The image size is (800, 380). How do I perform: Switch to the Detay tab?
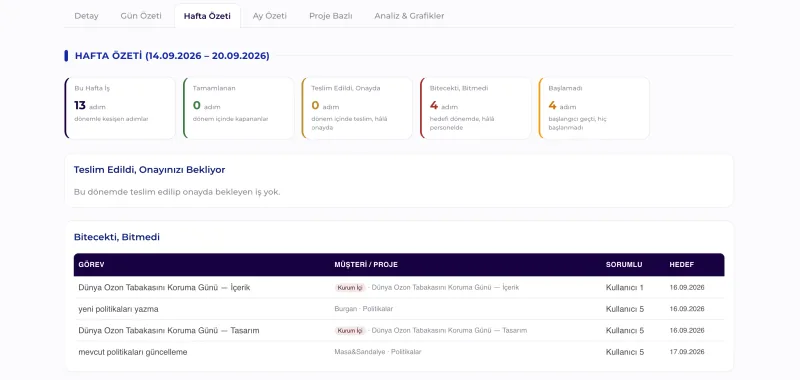click(86, 16)
